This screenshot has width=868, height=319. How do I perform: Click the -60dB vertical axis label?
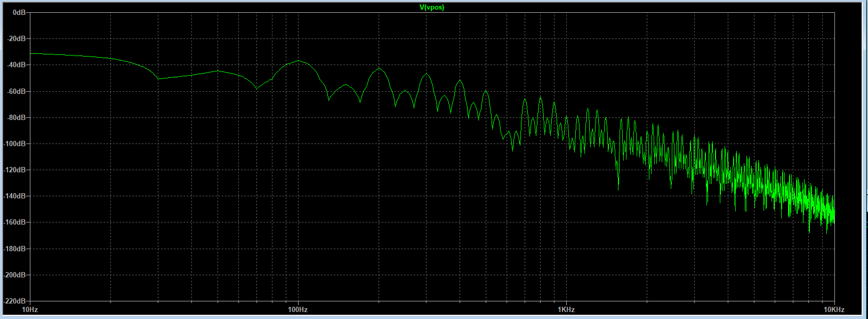point(17,91)
